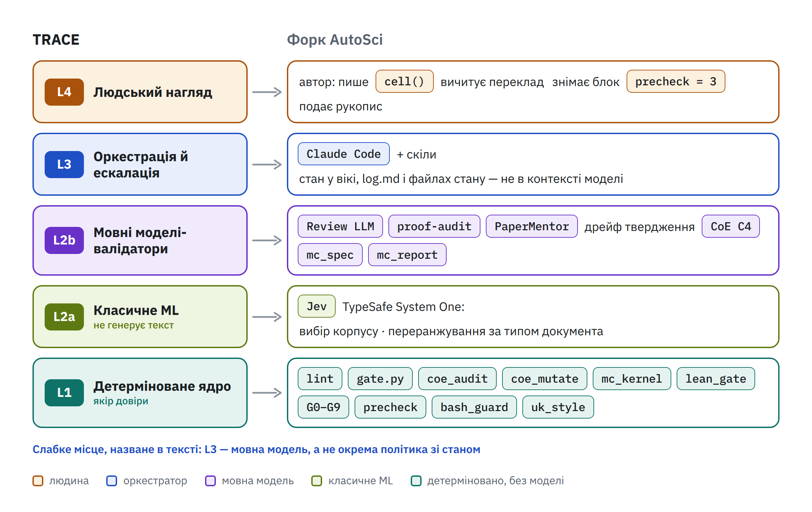Click the lean_gate chip

(716, 379)
